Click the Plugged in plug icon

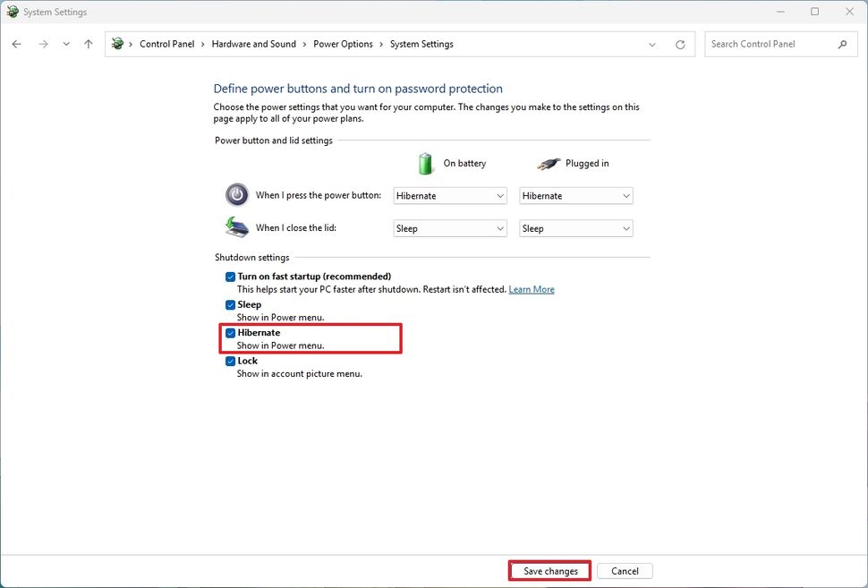[549, 163]
